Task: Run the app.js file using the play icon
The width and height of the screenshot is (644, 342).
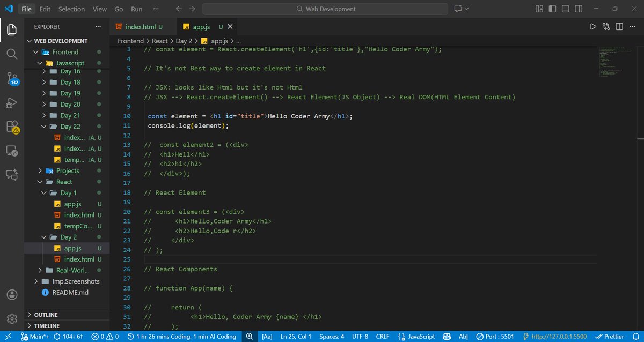Action: tap(593, 26)
